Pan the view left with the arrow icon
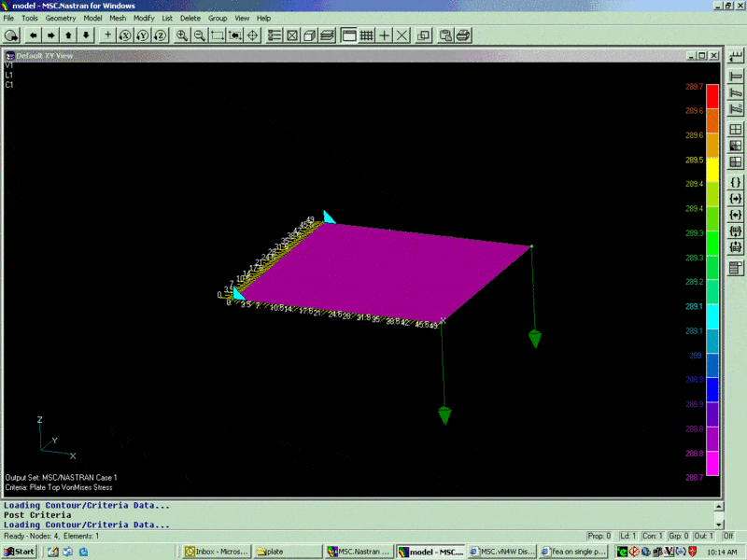 tap(33, 35)
